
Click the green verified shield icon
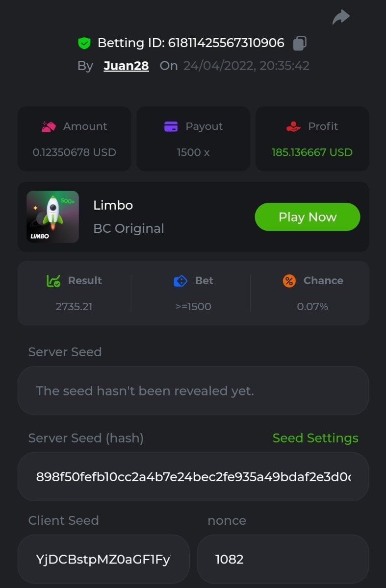[x=84, y=44]
